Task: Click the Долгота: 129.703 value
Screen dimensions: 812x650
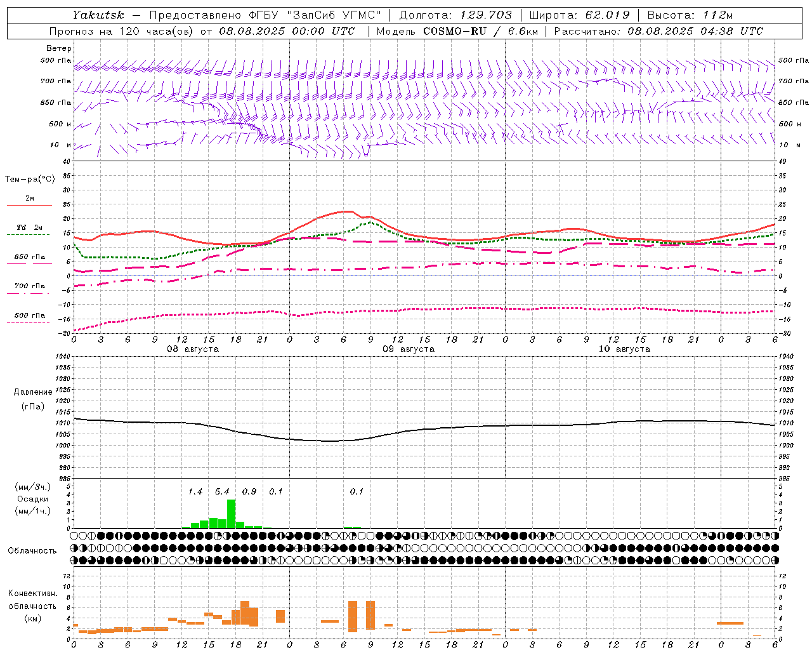Action: (x=455, y=15)
